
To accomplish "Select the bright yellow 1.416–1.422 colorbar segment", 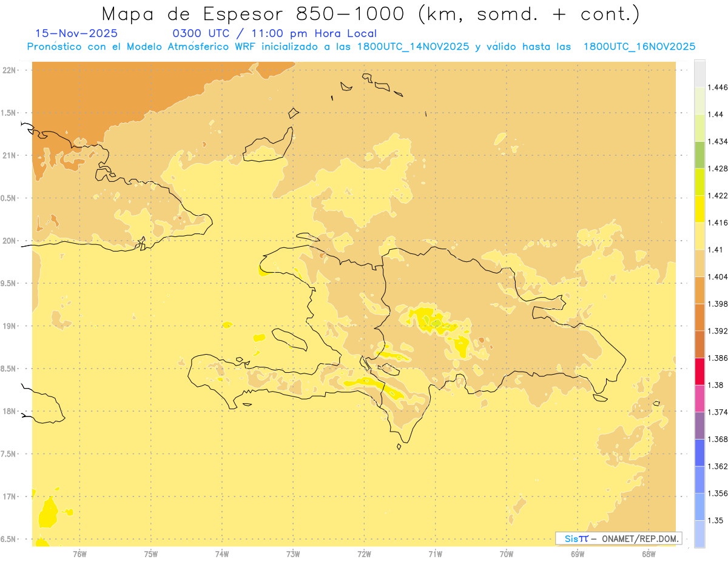I will (x=699, y=209).
